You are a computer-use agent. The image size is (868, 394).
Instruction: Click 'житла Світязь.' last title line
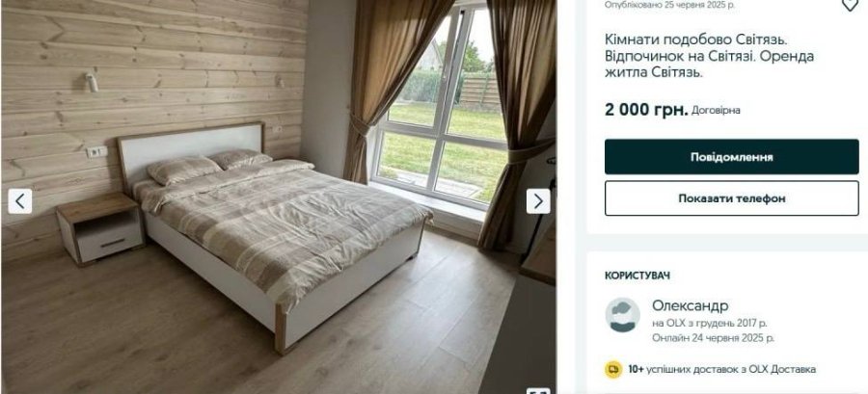tap(653, 72)
